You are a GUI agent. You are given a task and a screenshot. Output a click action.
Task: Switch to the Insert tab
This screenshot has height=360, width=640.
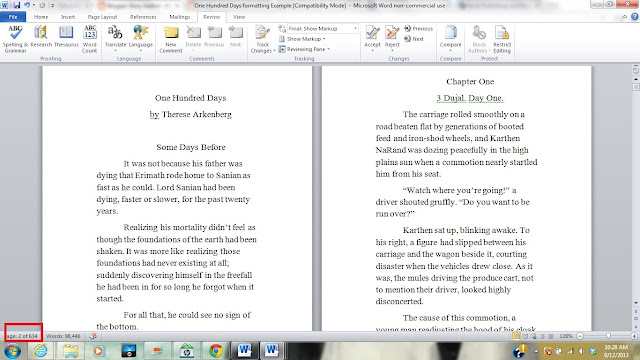click(x=68, y=17)
